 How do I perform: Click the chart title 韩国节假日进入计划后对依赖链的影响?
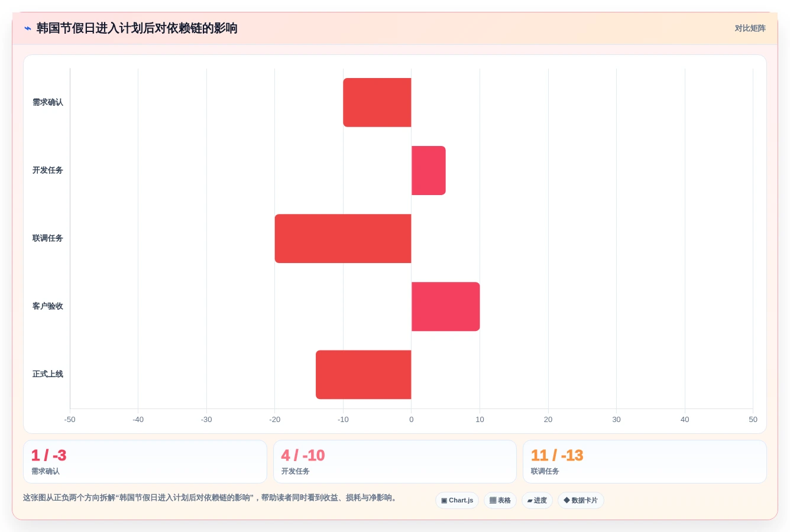coord(137,28)
